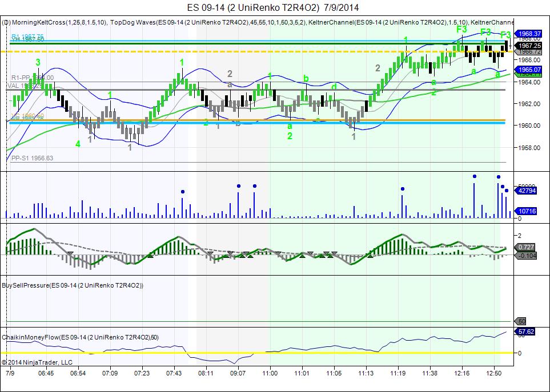Click the 06:54 time axis label
Screen dimensions: 550x392
[78, 373]
